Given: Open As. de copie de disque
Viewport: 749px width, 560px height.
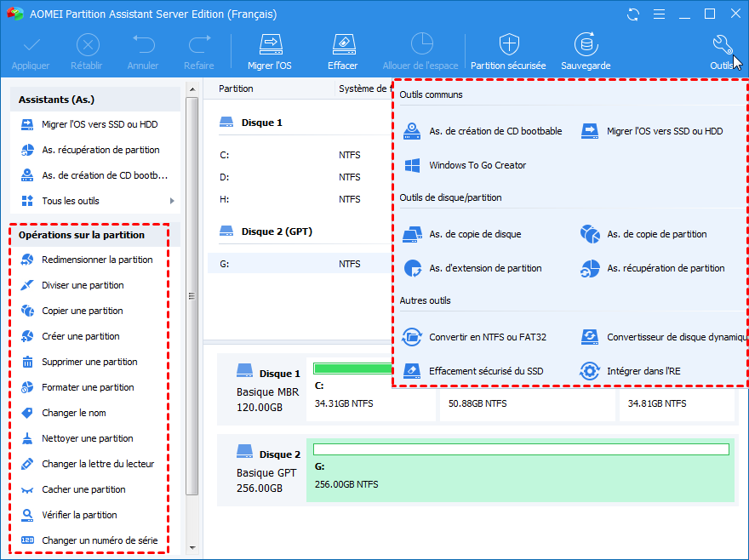Looking at the screenshot, I should 462,234.
